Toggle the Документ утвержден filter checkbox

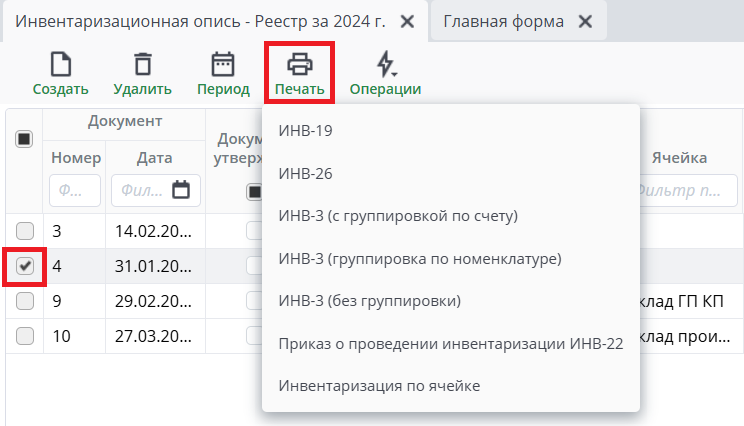(254, 192)
